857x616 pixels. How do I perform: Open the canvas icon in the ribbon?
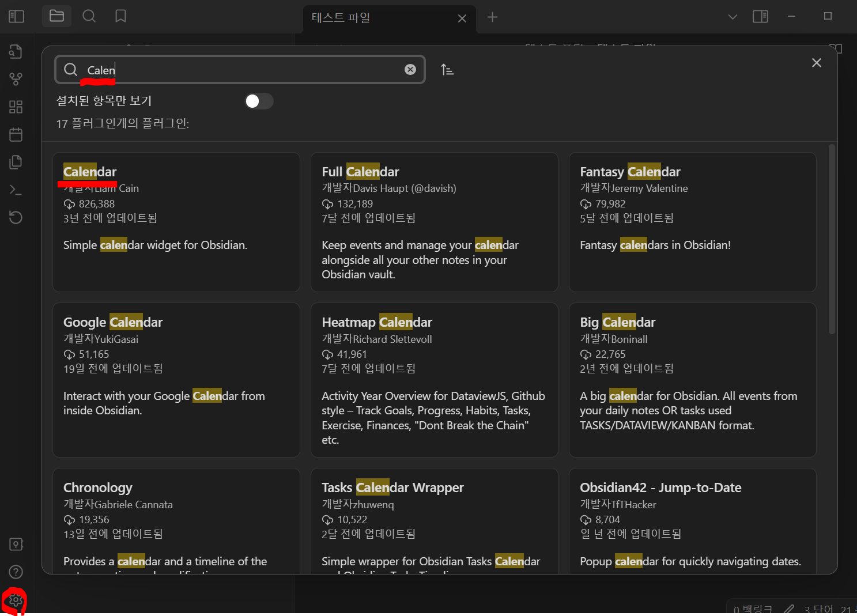click(16, 107)
